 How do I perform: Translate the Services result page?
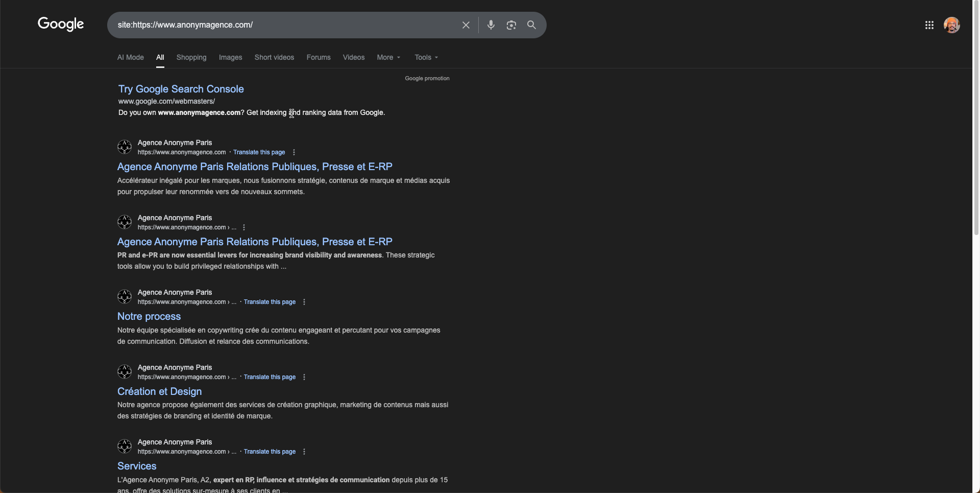click(x=270, y=452)
